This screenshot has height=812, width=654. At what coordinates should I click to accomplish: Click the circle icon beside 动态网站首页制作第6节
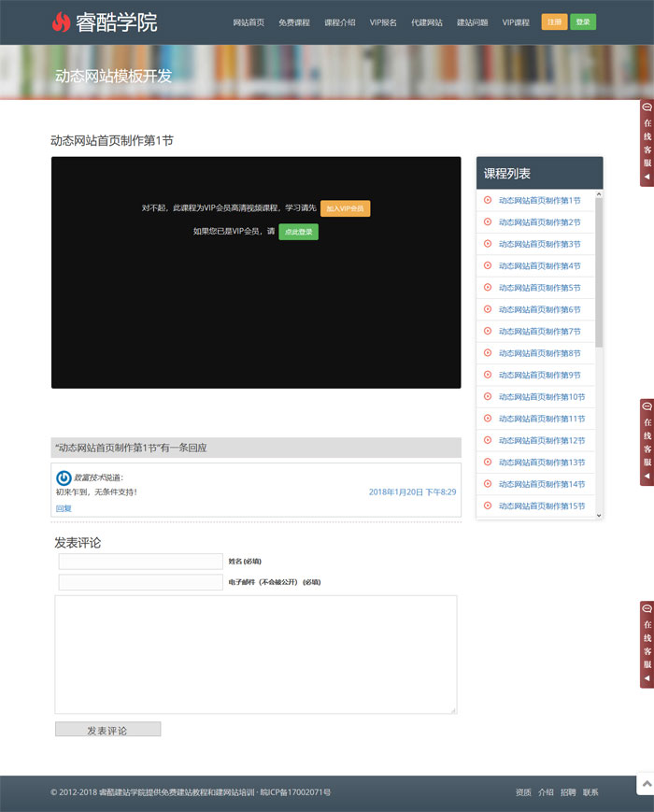[487, 309]
